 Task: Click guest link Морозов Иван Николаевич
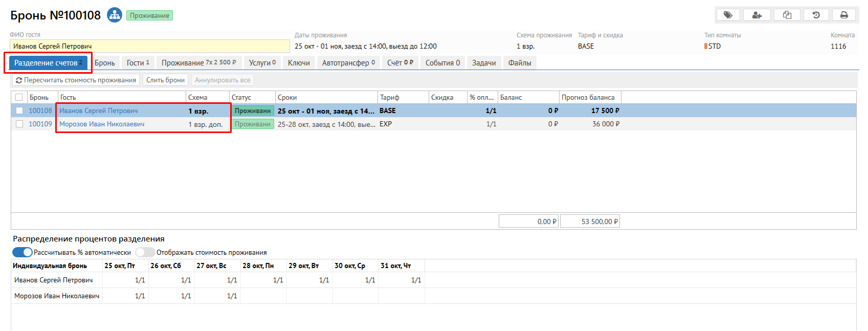tap(102, 124)
